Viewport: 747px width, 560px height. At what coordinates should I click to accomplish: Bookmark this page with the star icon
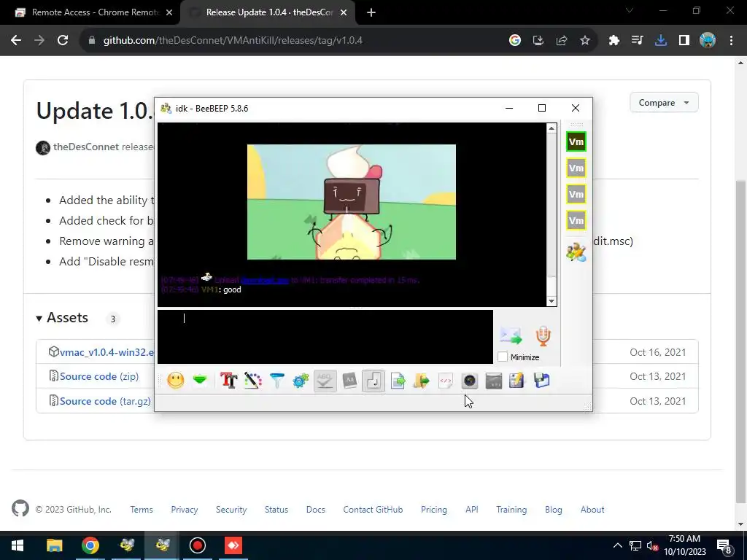tap(585, 41)
